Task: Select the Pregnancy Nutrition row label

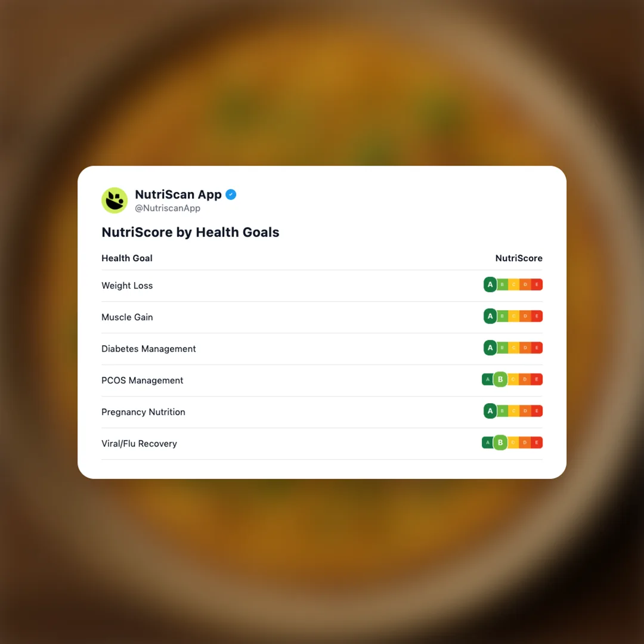Action: click(143, 412)
